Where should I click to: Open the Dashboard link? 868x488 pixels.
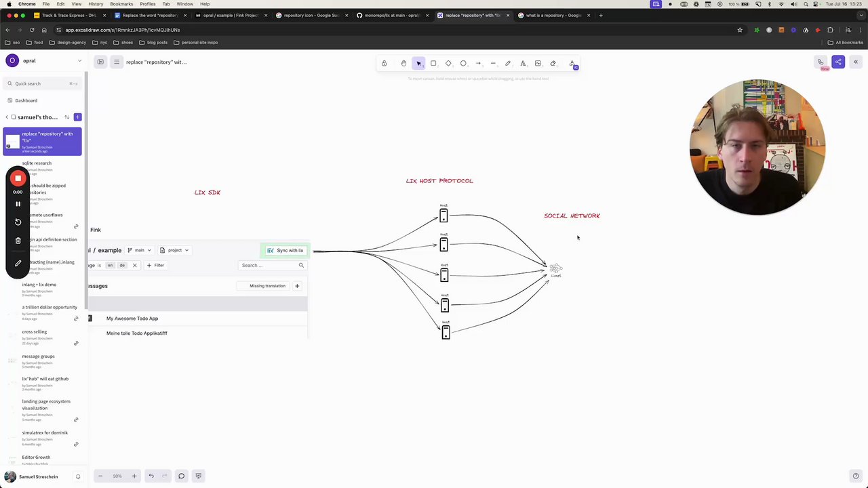[26, 100]
